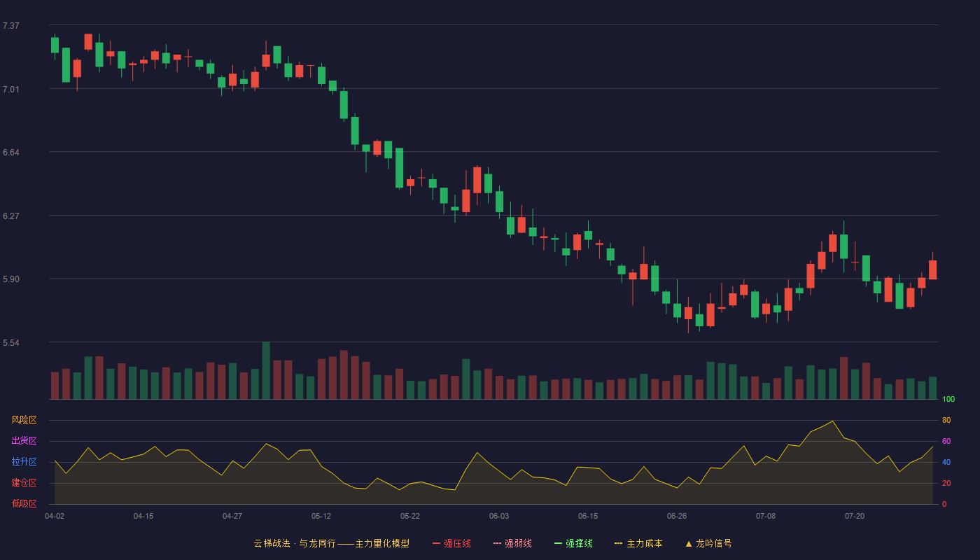The width and height of the screenshot is (980, 560).
Task: Click the 100 indicator axis value
Action: tap(948, 400)
